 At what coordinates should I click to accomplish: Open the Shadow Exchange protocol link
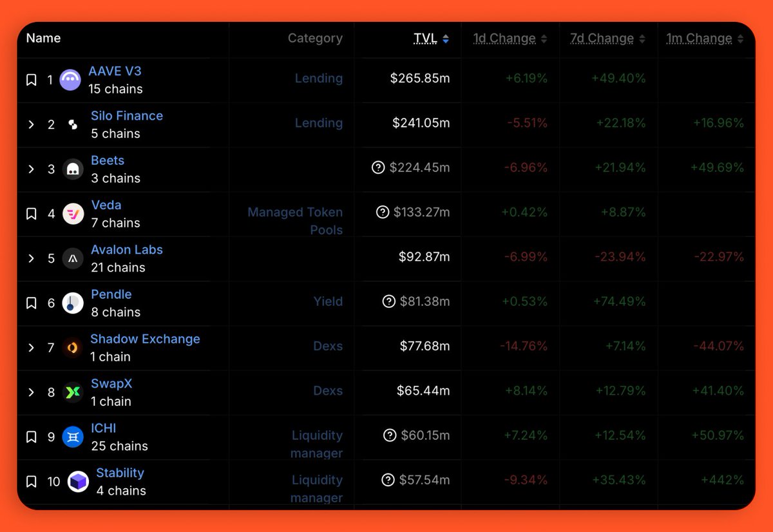(x=145, y=339)
